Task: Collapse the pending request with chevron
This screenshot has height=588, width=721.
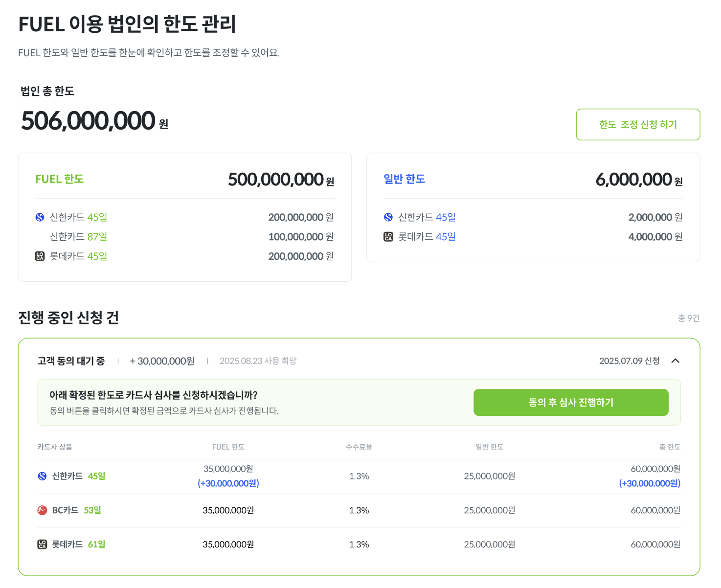Action: click(676, 361)
